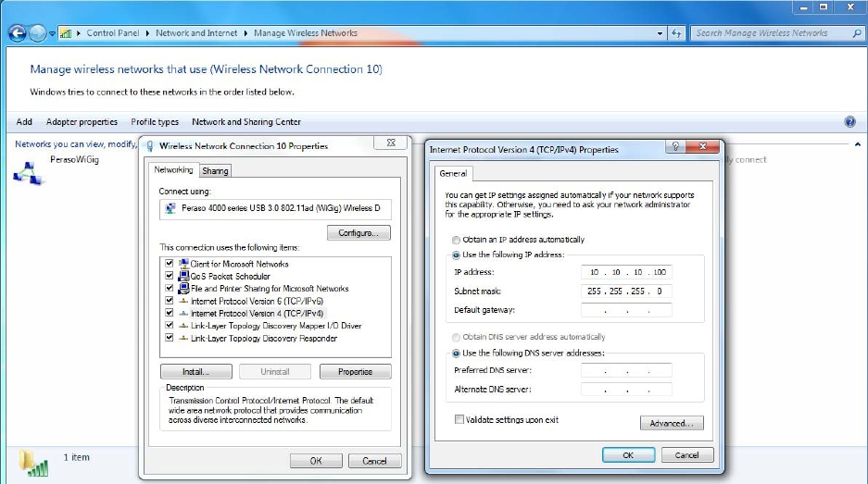Uncheck Internet Protocol Version 4 (TCP/IPv4)
This screenshot has height=484, width=868.
(x=170, y=313)
